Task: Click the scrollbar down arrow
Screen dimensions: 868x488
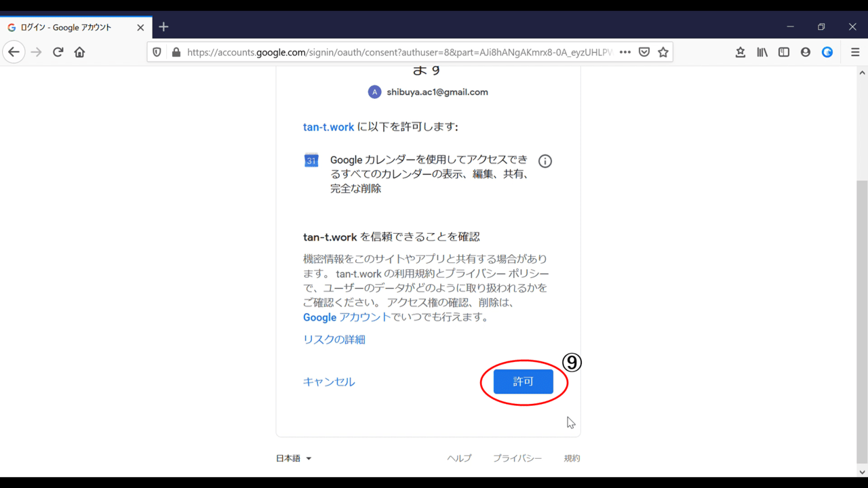Action: (863, 472)
